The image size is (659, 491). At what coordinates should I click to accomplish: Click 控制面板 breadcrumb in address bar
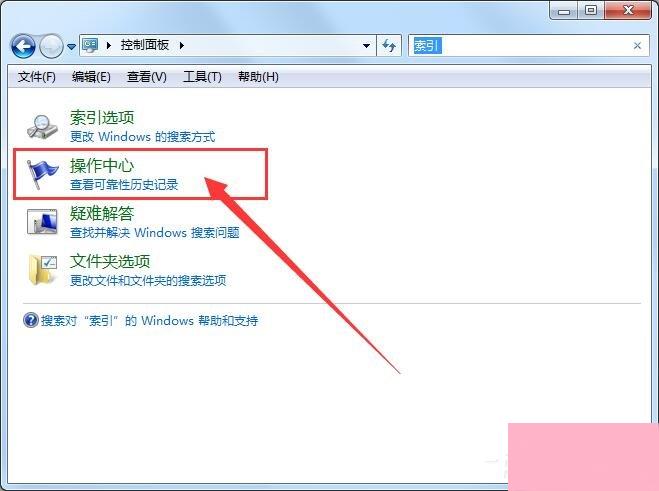145,45
